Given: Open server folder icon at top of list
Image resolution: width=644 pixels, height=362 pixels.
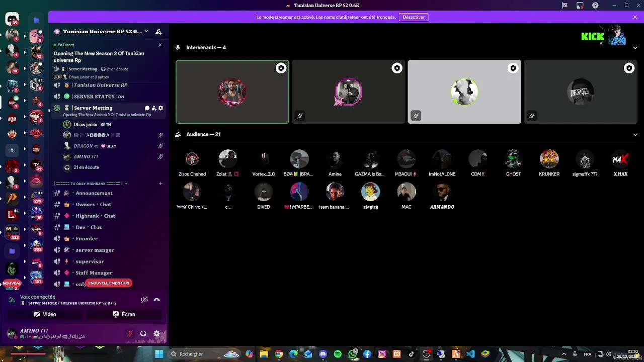Looking at the screenshot, I should point(36,20).
